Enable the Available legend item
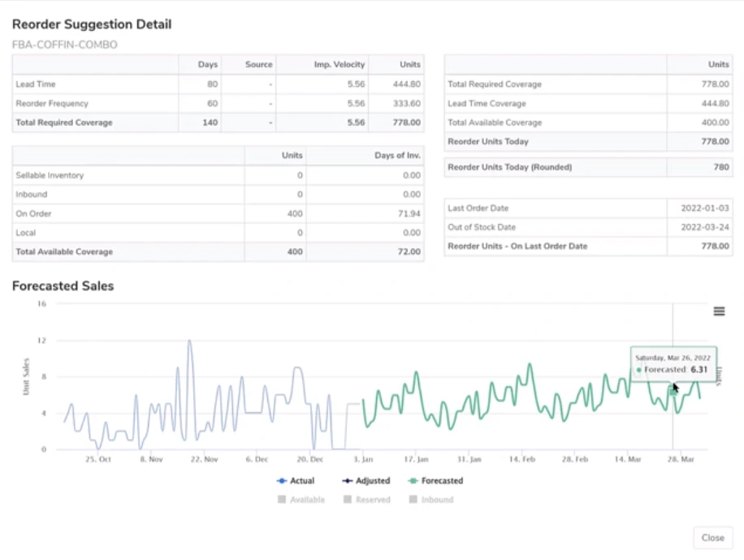 [x=301, y=500]
